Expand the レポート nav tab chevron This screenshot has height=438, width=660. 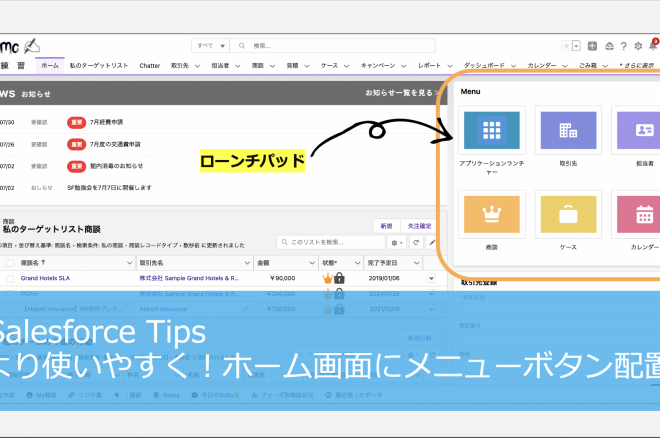tap(450, 66)
